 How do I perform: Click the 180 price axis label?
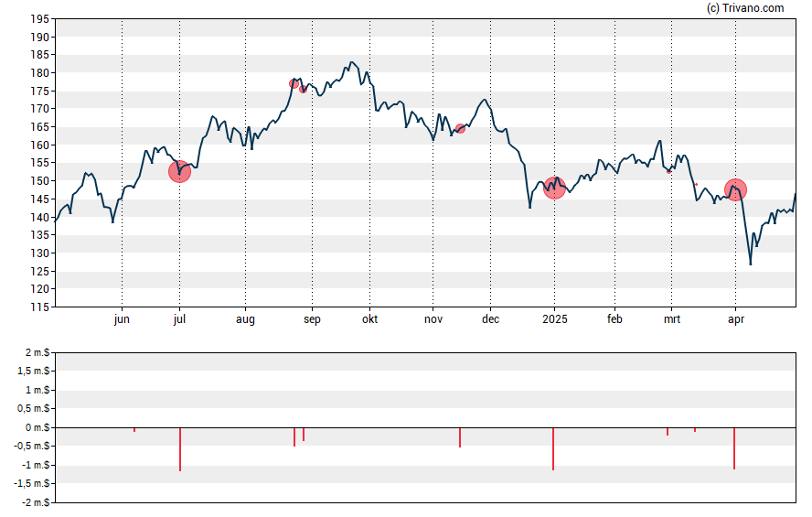[40, 73]
